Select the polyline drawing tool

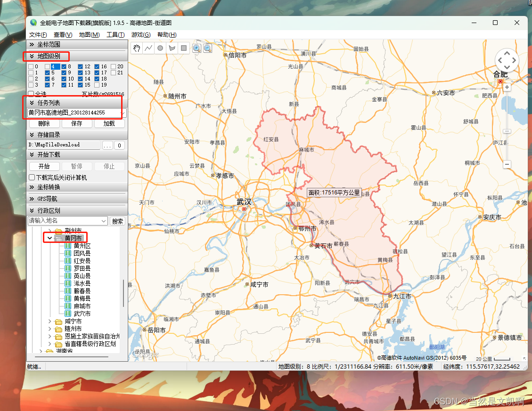point(148,48)
